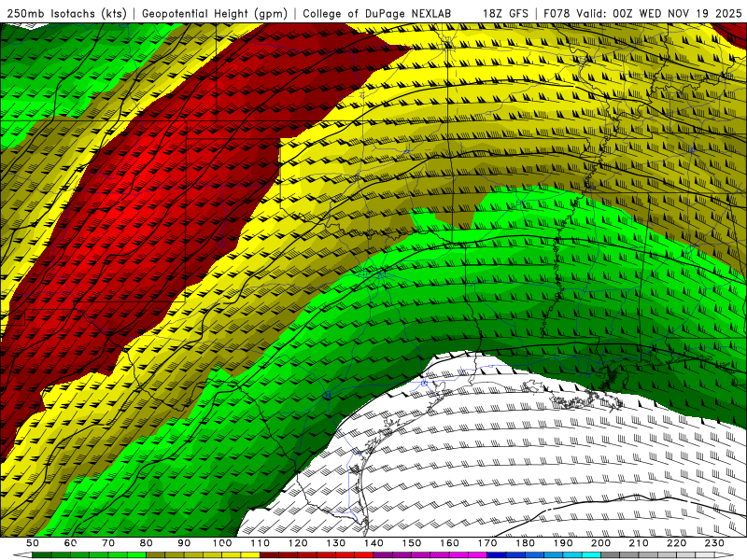Click the 50 value on the color scale
The width and height of the screenshot is (747, 560).
[33, 543]
